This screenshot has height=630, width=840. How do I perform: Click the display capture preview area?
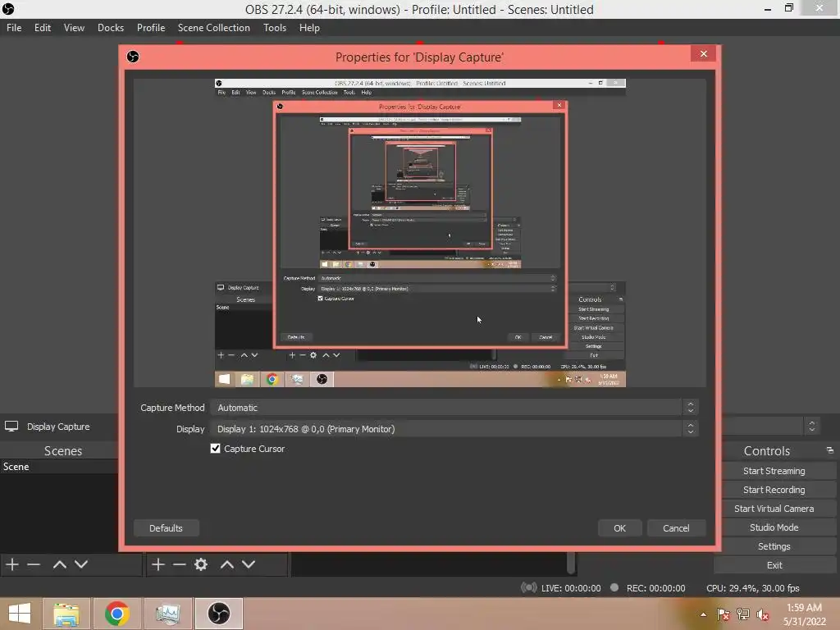[419, 233]
